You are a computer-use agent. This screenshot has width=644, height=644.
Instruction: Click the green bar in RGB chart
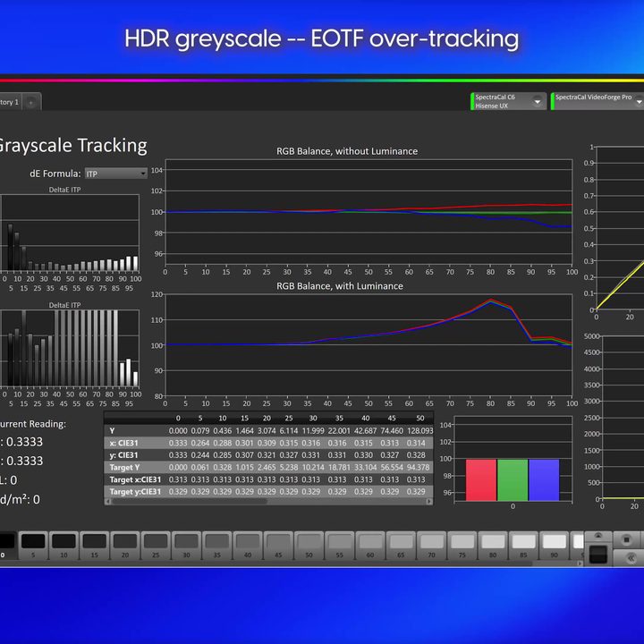coord(513,479)
